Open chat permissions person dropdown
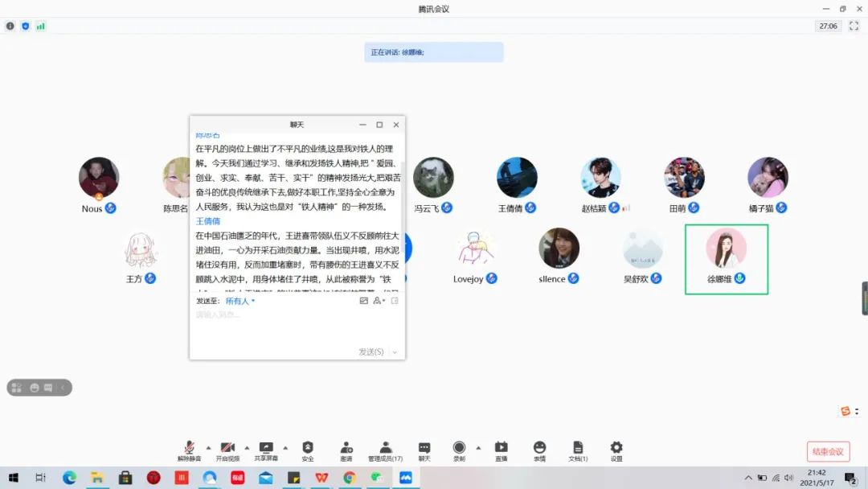The image size is (868, 489). 379,301
